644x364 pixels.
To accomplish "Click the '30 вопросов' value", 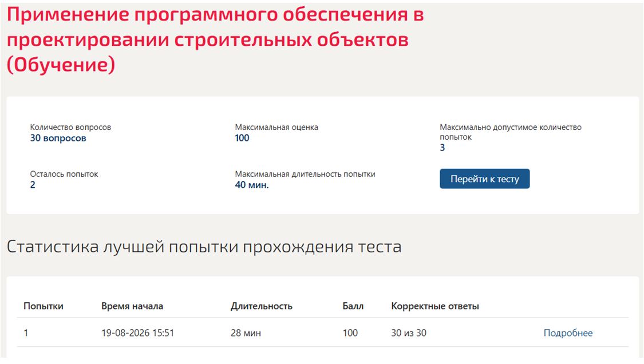I will [x=58, y=138].
